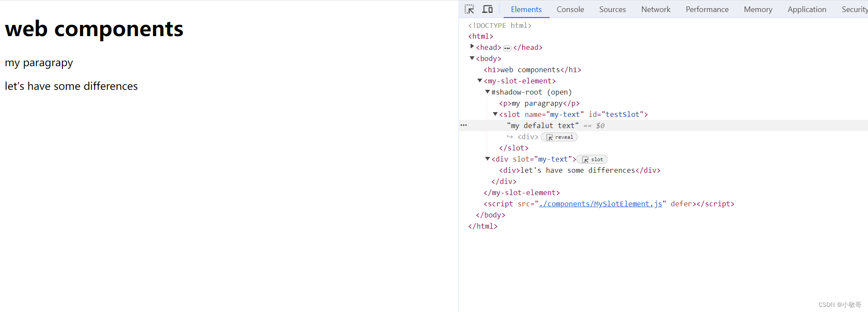Collapse the slot name="my-text" node
Image resolution: width=868 pixels, height=312 pixels.
pos(495,114)
